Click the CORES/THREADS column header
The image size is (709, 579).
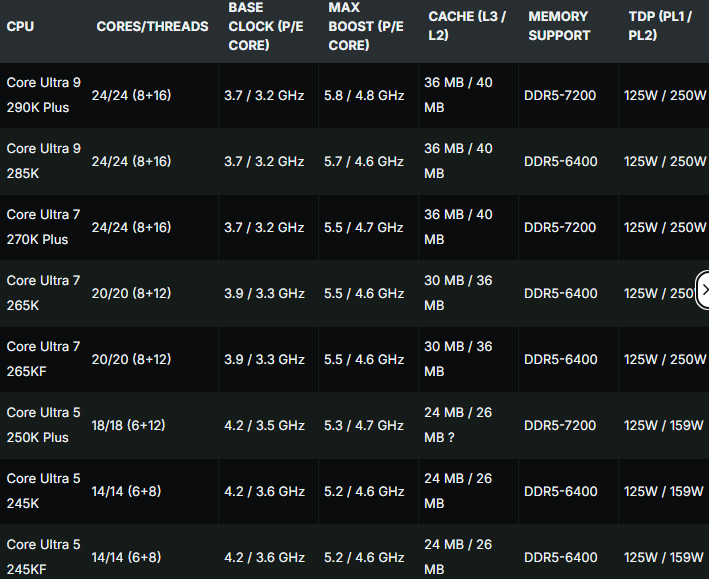(x=152, y=26)
